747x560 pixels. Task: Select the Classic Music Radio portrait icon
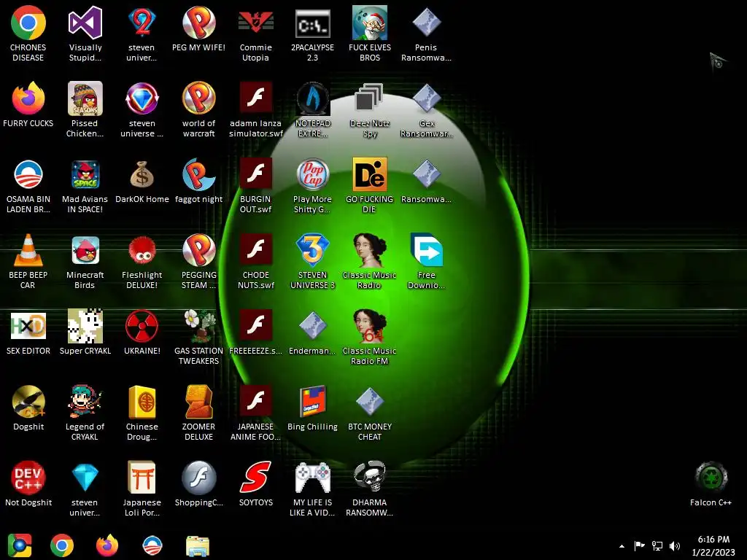(x=369, y=250)
